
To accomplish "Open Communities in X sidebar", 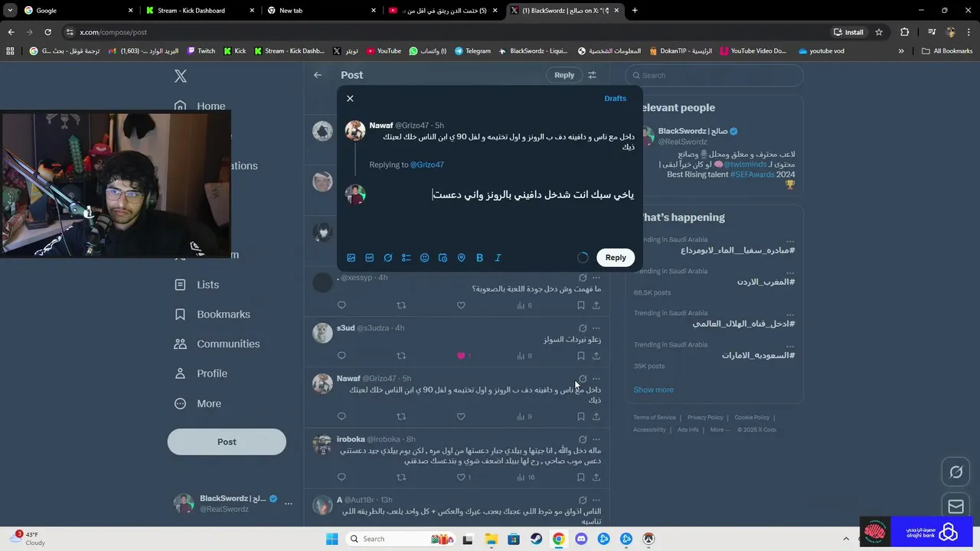I will (x=217, y=344).
